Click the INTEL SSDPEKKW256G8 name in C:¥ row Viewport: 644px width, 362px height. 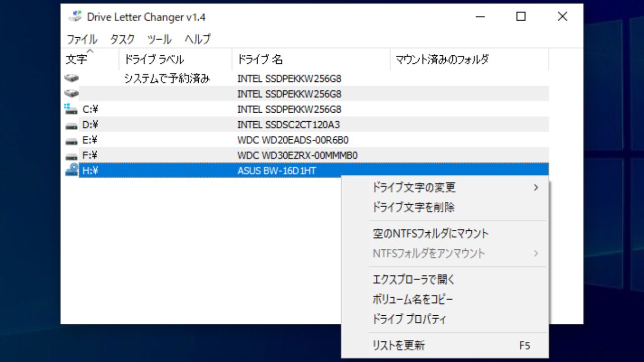289,109
